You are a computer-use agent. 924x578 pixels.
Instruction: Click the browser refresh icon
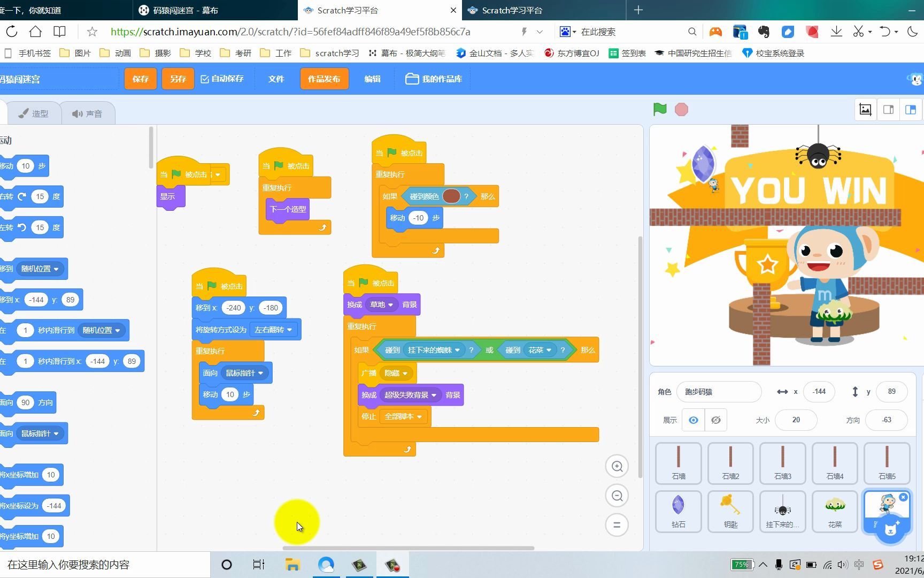pos(12,32)
